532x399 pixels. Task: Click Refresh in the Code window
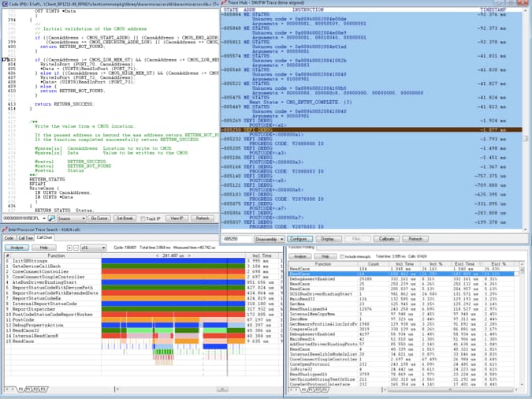pyautogui.click(x=203, y=218)
